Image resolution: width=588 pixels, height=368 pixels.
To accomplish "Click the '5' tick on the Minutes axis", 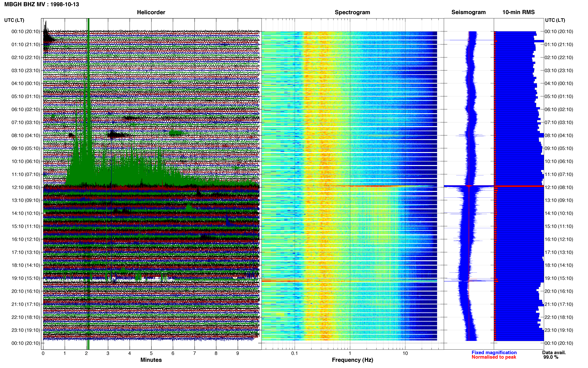I will pyautogui.click(x=151, y=353).
